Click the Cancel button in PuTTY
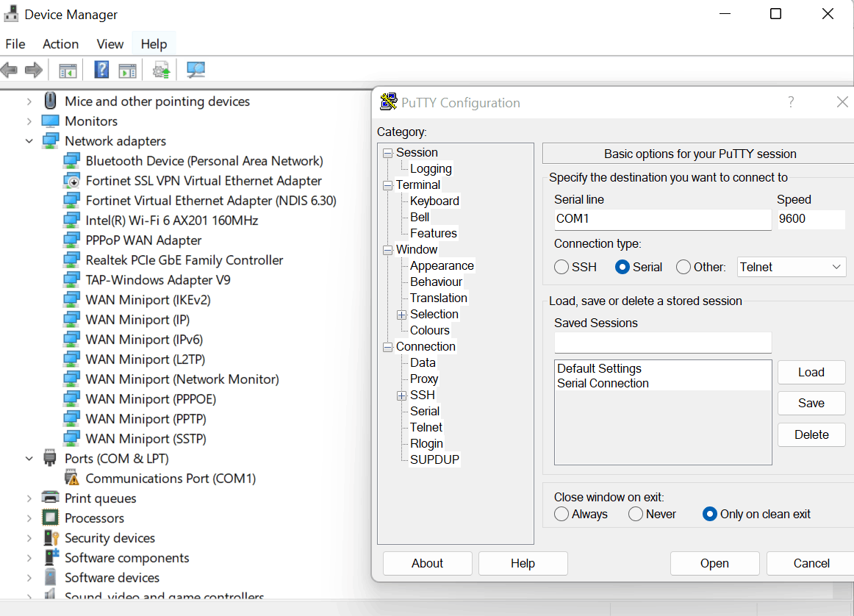This screenshot has width=854, height=616. pos(811,563)
